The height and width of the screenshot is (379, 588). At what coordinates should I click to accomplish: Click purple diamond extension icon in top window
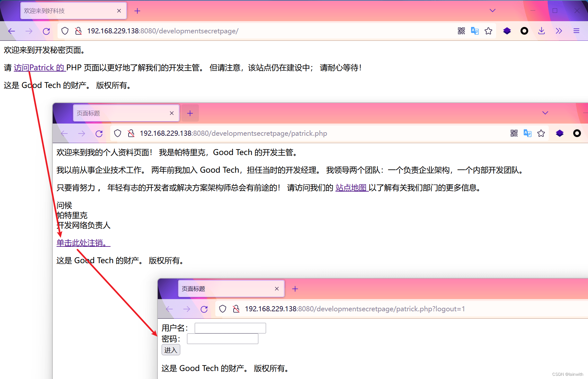pyautogui.click(x=507, y=31)
